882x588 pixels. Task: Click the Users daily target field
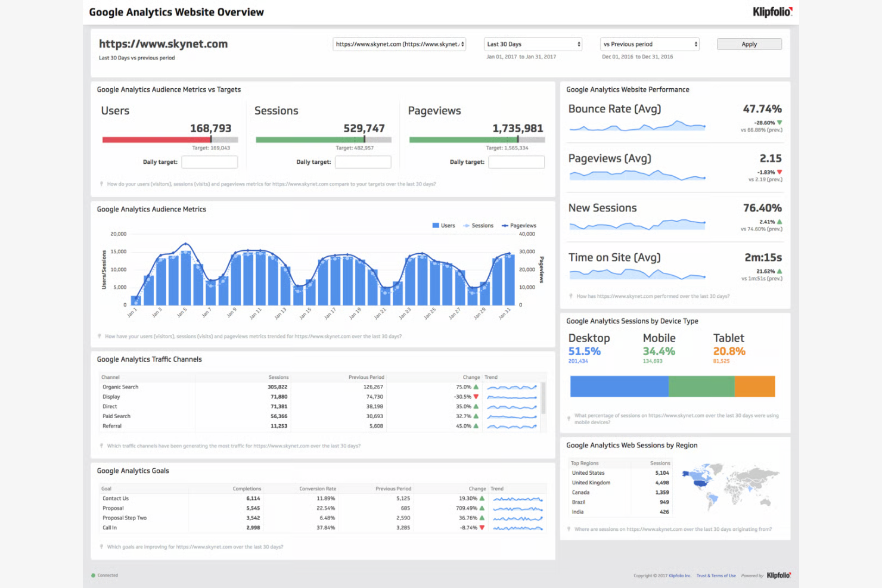click(210, 162)
